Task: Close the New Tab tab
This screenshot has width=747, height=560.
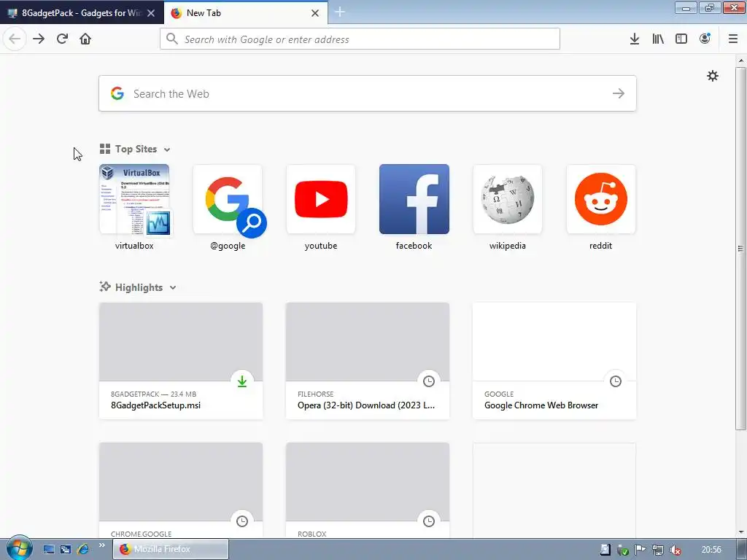Action: click(315, 13)
